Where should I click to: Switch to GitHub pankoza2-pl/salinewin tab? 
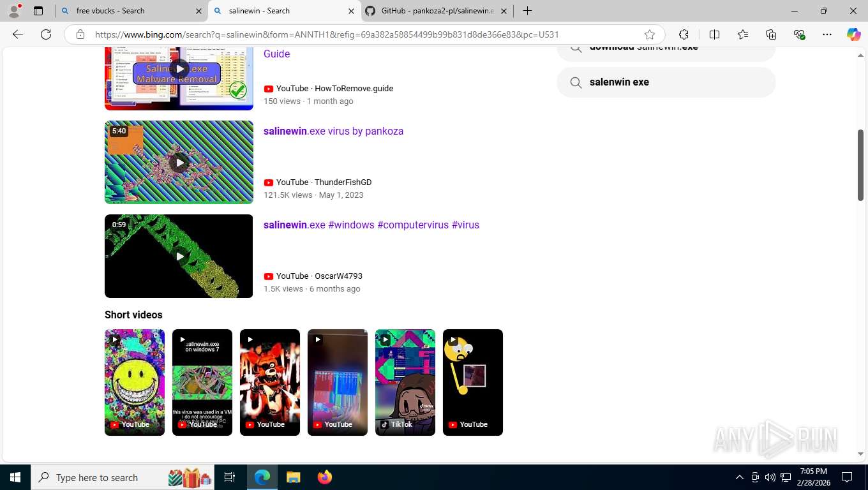pos(437,11)
